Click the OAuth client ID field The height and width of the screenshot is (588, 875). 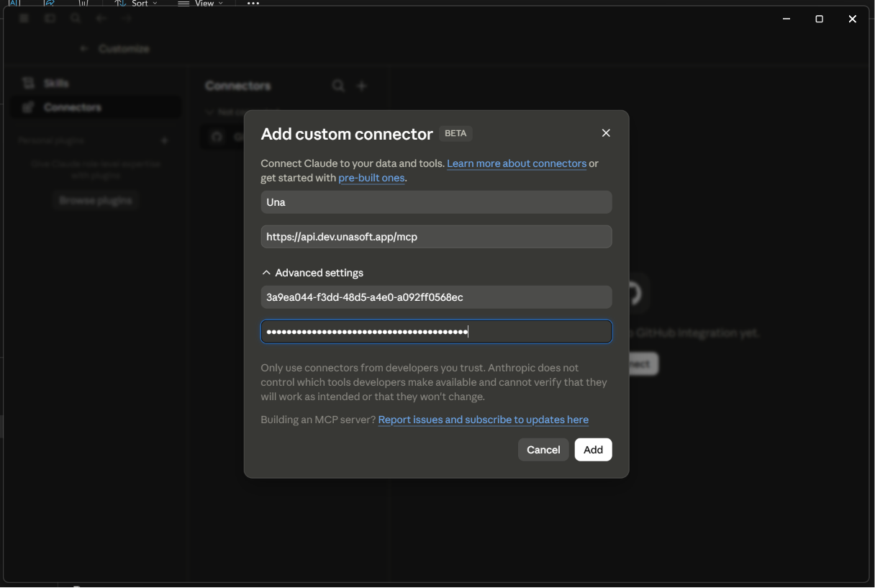click(436, 297)
